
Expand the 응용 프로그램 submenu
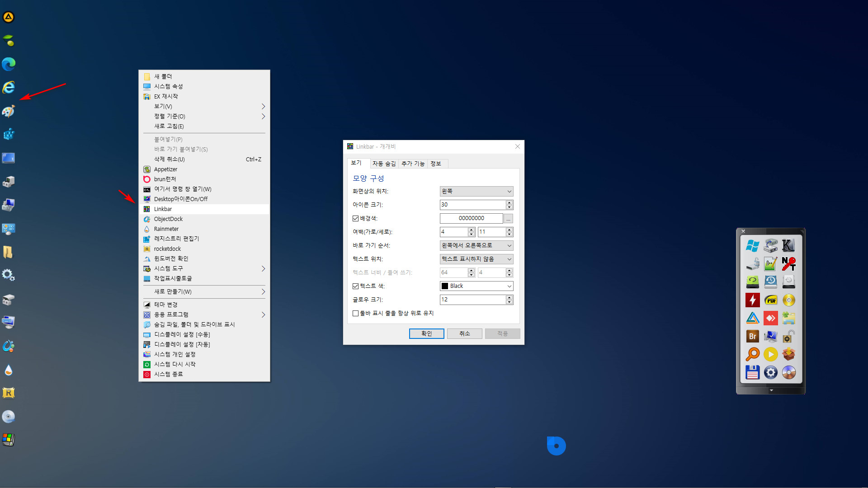204,314
